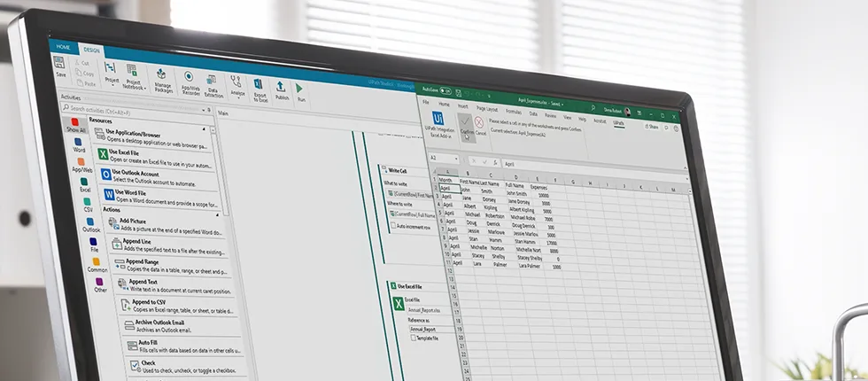Open the Project Notebook dropdown
868x381 pixels.
coord(133,76)
